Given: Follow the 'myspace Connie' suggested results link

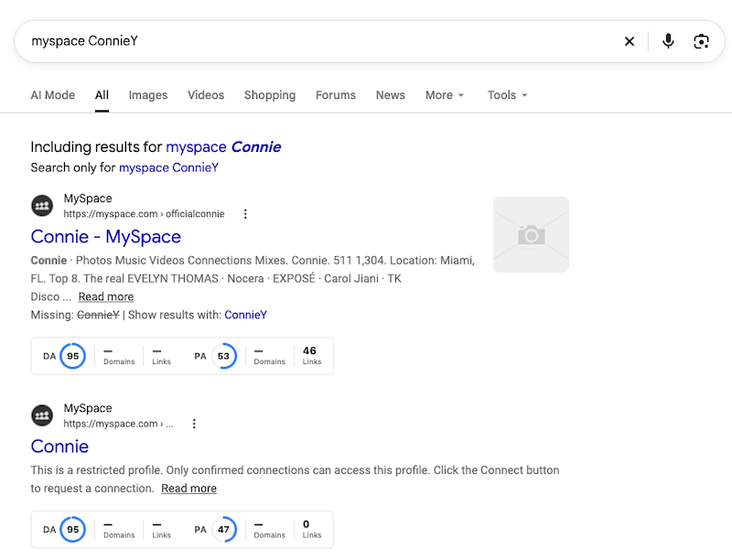Looking at the screenshot, I should [223, 147].
